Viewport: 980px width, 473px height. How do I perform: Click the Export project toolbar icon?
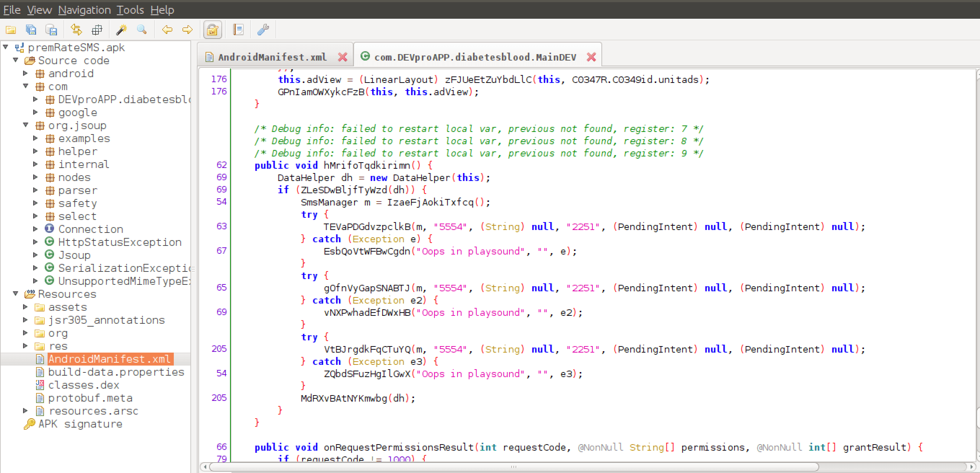[51, 30]
